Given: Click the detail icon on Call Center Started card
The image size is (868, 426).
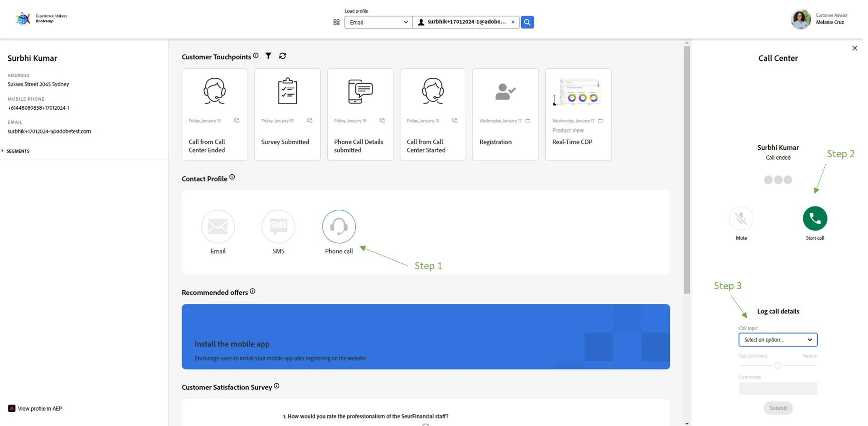Looking at the screenshot, I should [x=455, y=121].
